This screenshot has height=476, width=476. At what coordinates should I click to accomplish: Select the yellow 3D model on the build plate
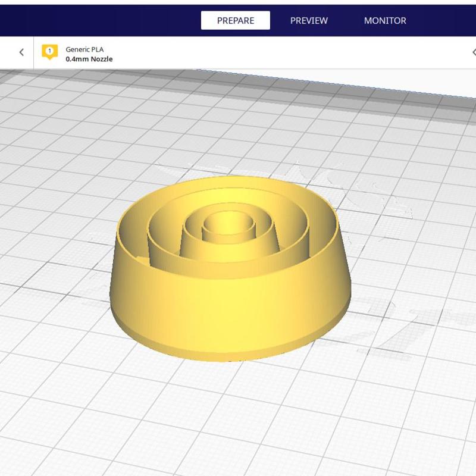230,268
